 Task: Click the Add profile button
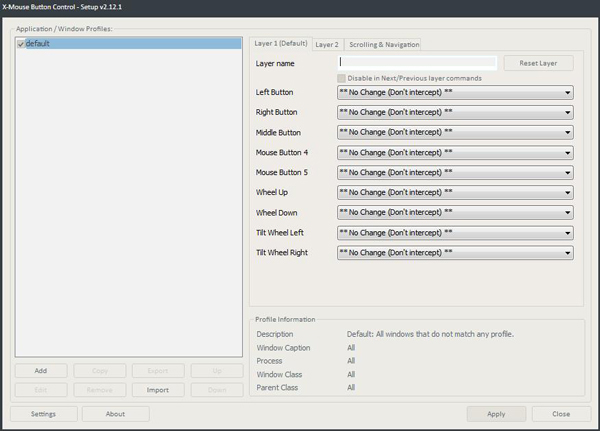(41, 371)
